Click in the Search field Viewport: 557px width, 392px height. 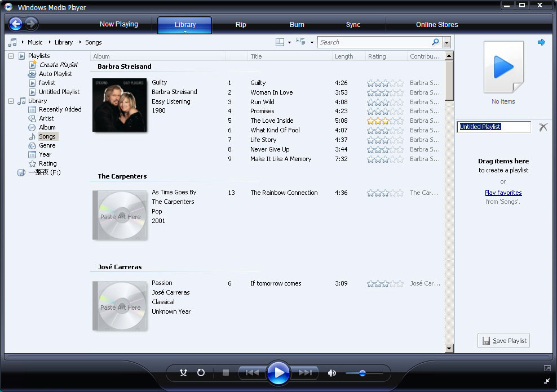tap(374, 42)
